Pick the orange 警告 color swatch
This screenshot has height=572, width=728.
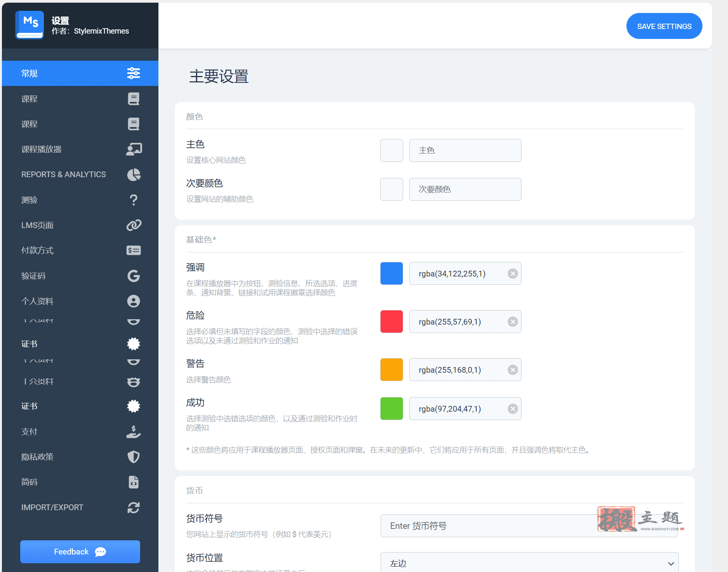click(392, 370)
